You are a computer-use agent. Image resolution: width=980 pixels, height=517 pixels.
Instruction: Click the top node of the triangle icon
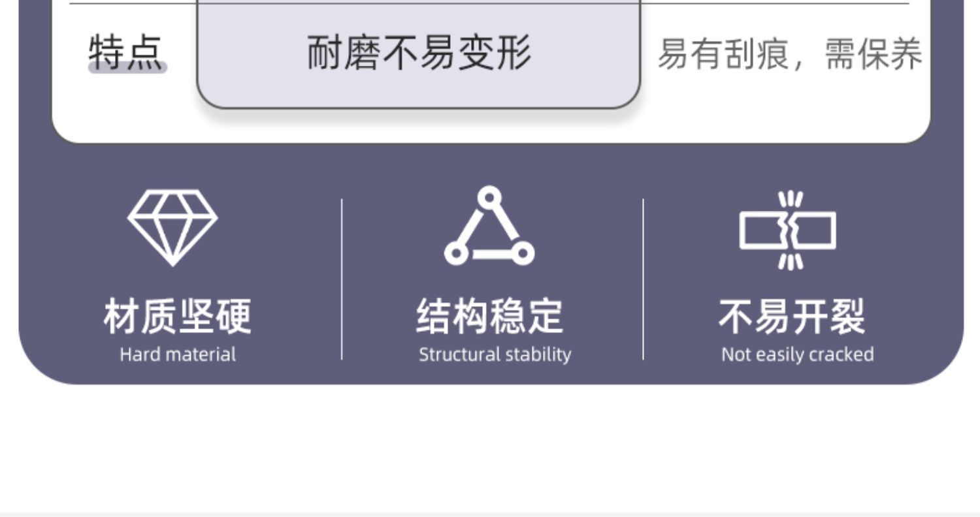coord(489,197)
